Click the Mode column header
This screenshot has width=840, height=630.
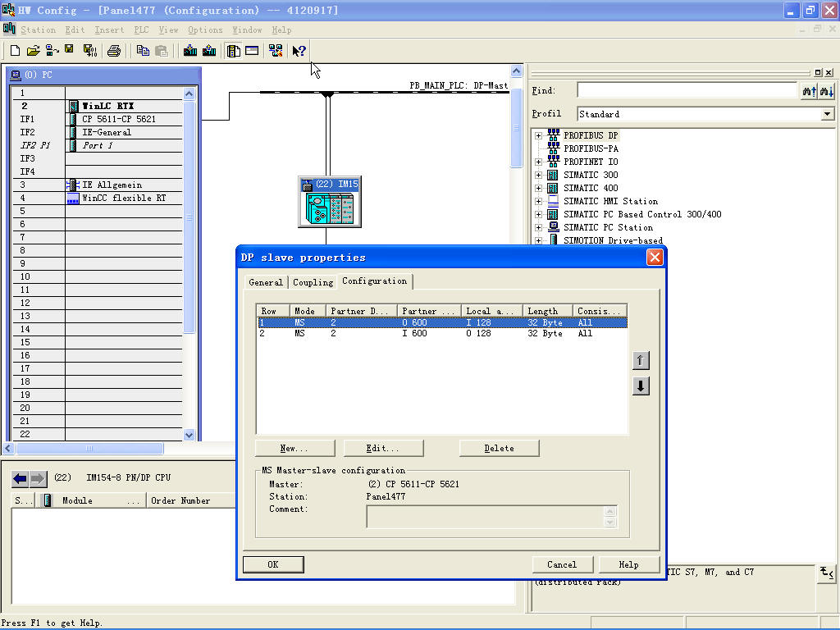click(308, 311)
